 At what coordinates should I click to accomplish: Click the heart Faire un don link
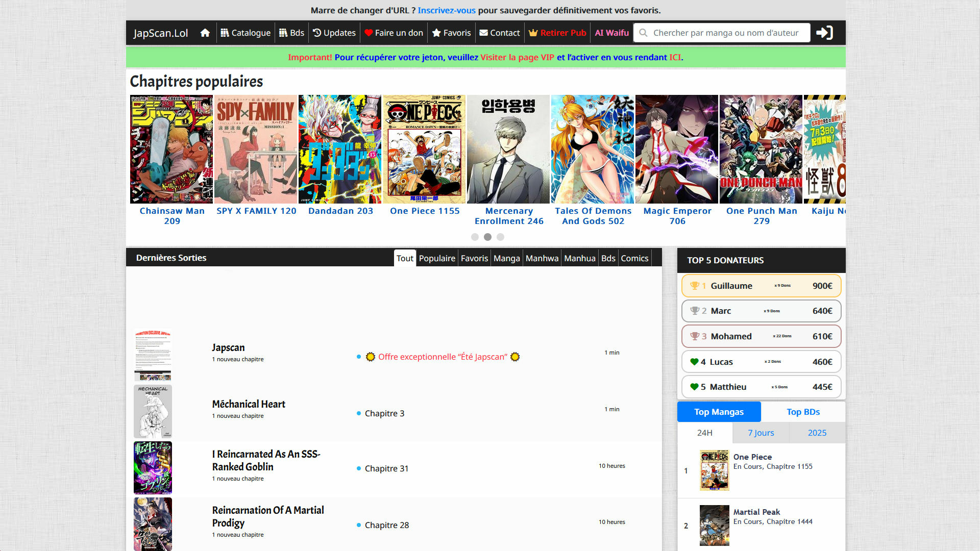[x=394, y=33]
